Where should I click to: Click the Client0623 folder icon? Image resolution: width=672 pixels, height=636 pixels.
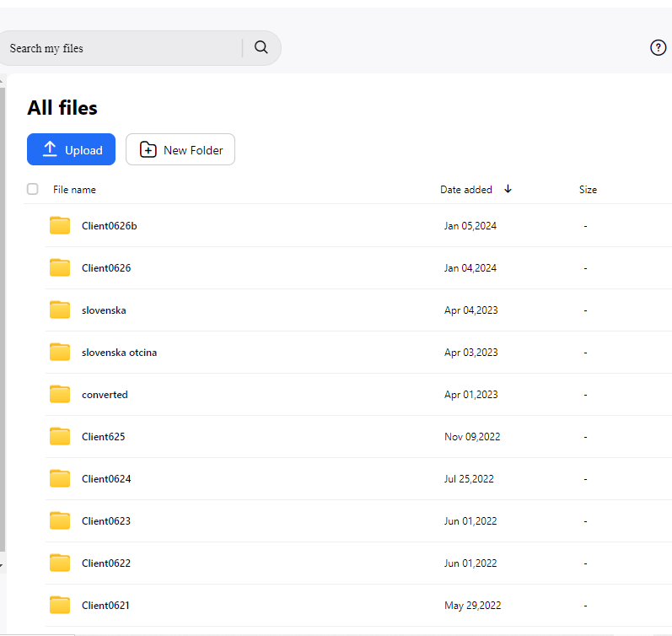tap(60, 520)
